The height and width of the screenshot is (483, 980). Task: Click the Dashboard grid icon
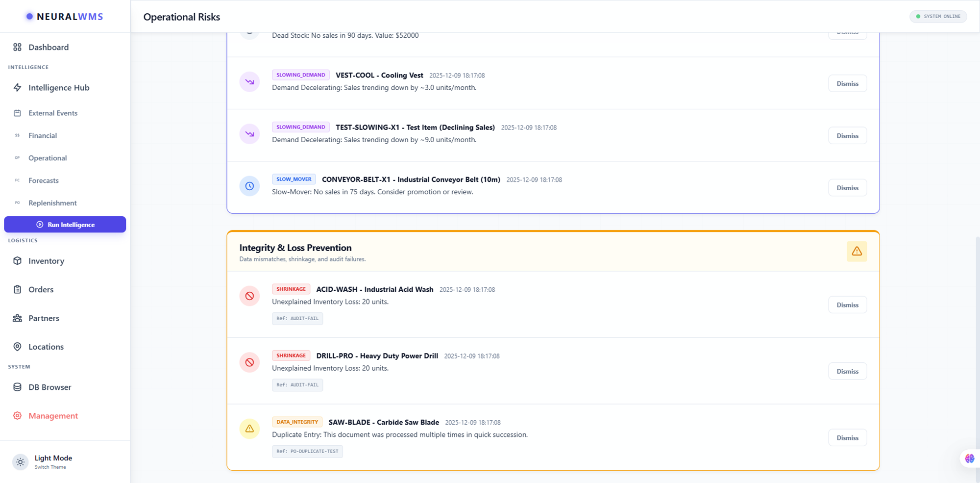tap(18, 47)
